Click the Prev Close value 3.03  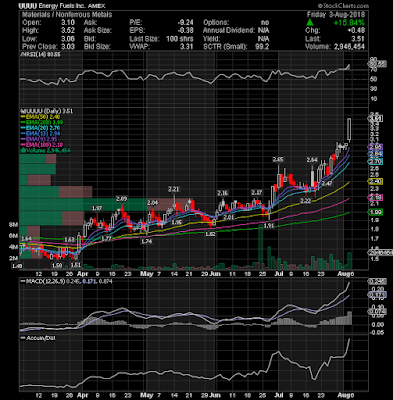pyautogui.click(x=68, y=47)
